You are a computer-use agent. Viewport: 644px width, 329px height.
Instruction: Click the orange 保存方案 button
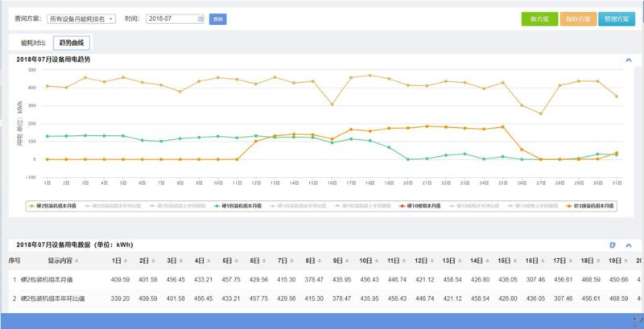pyautogui.click(x=577, y=19)
